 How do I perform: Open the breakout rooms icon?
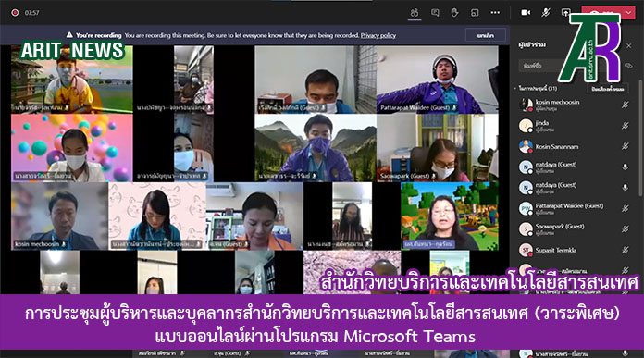click(475, 13)
